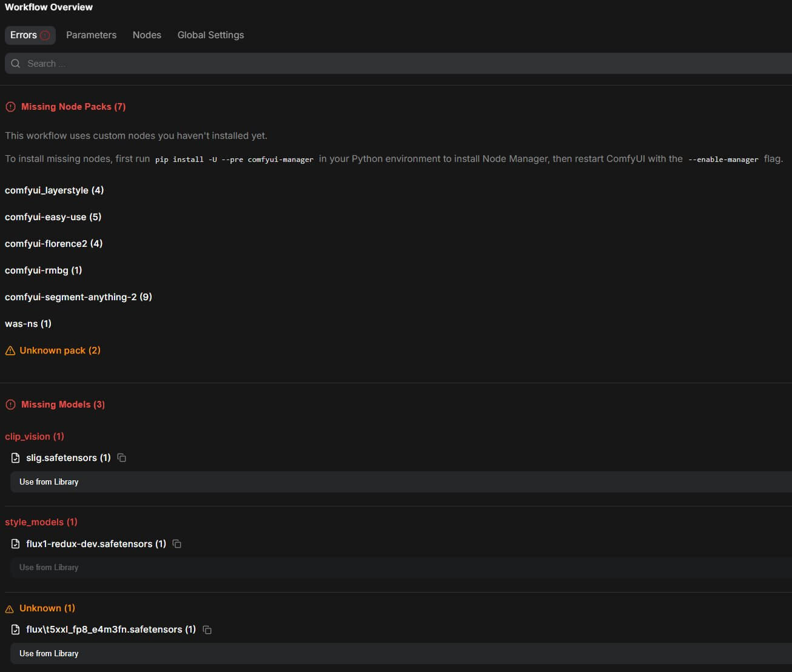Expand the comfyui-rmbg (1) pack
This screenshot has width=792, height=672.
pos(43,270)
